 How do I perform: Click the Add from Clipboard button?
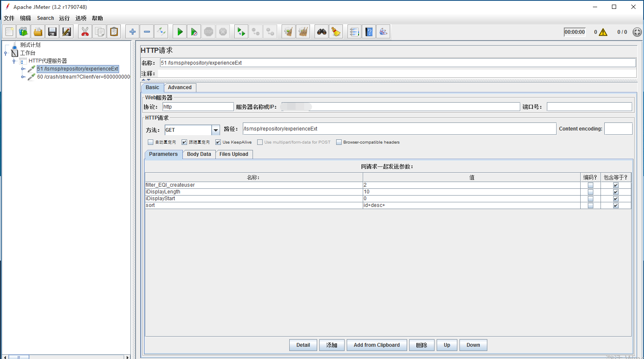(377, 345)
